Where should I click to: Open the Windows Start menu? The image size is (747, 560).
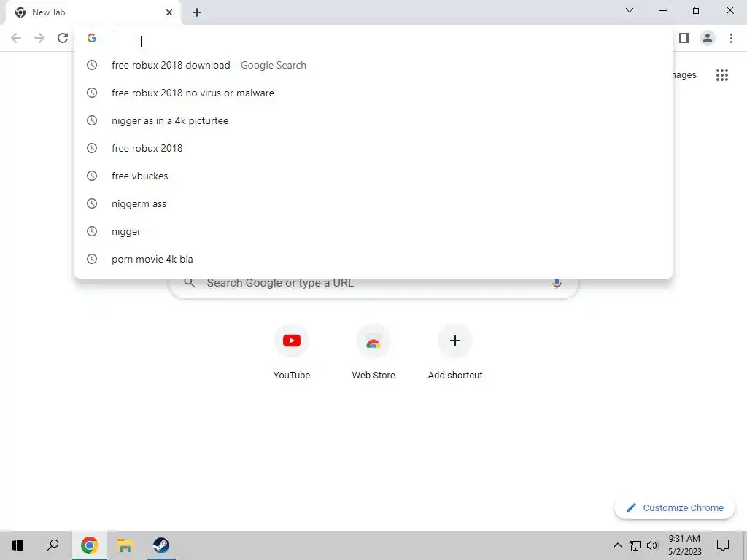(x=18, y=545)
